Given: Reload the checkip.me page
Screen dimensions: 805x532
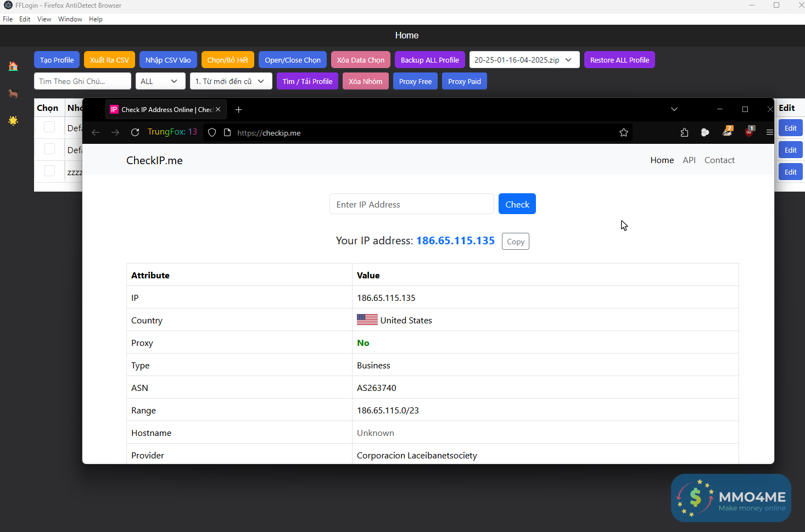Looking at the screenshot, I should (135, 132).
